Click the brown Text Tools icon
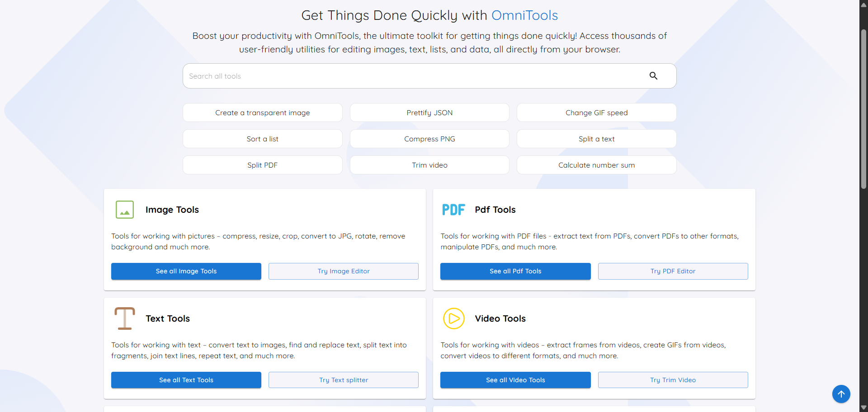 click(x=125, y=318)
